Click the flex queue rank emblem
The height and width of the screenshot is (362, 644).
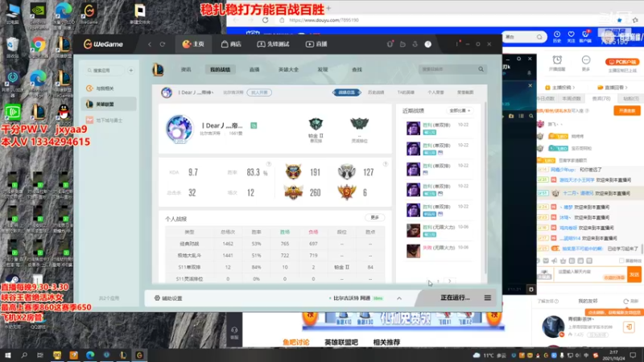359,124
